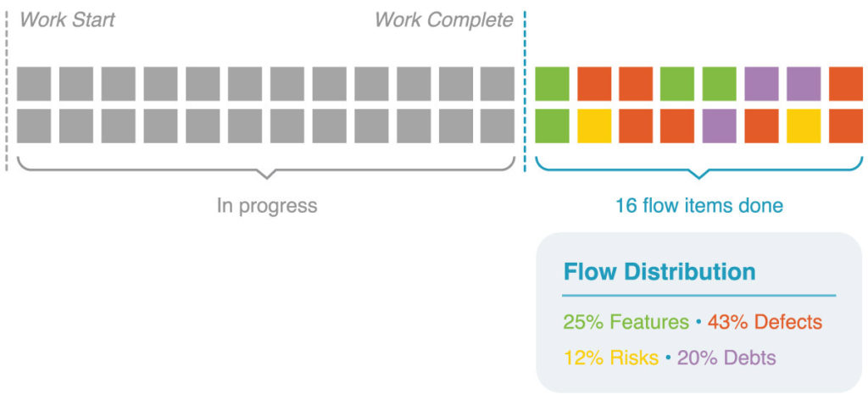The height and width of the screenshot is (400, 868).
Task: Click the first green square in the top done row
Action: point(552,84)
